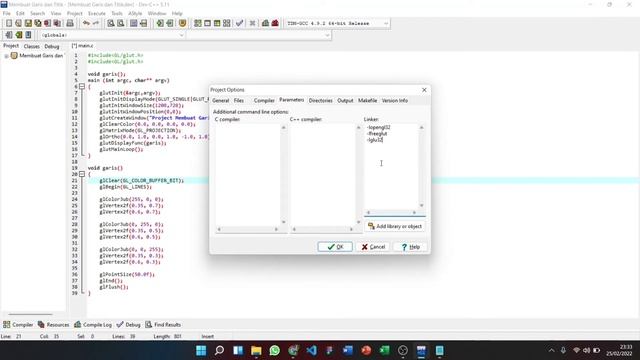Image resolution: width=640 pixels, height=360 pixels.
Task: Close the Project Options dialog
Action: (x=424, y=90)
